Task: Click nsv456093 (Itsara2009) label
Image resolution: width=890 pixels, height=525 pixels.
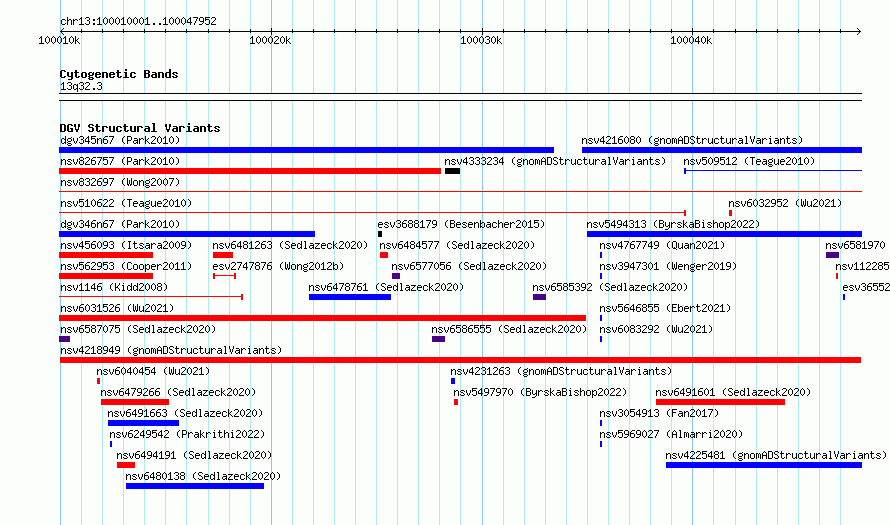Action: point(126,245)
